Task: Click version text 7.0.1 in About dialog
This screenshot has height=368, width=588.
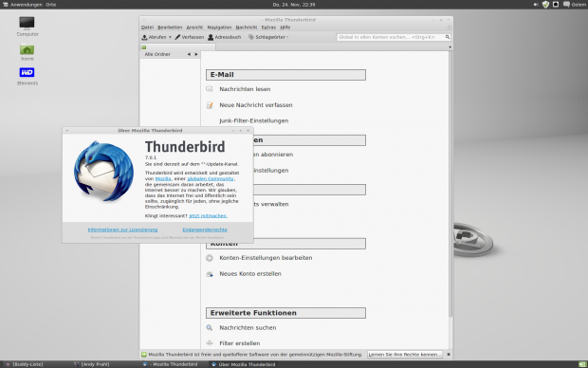Action: (151, 157)
